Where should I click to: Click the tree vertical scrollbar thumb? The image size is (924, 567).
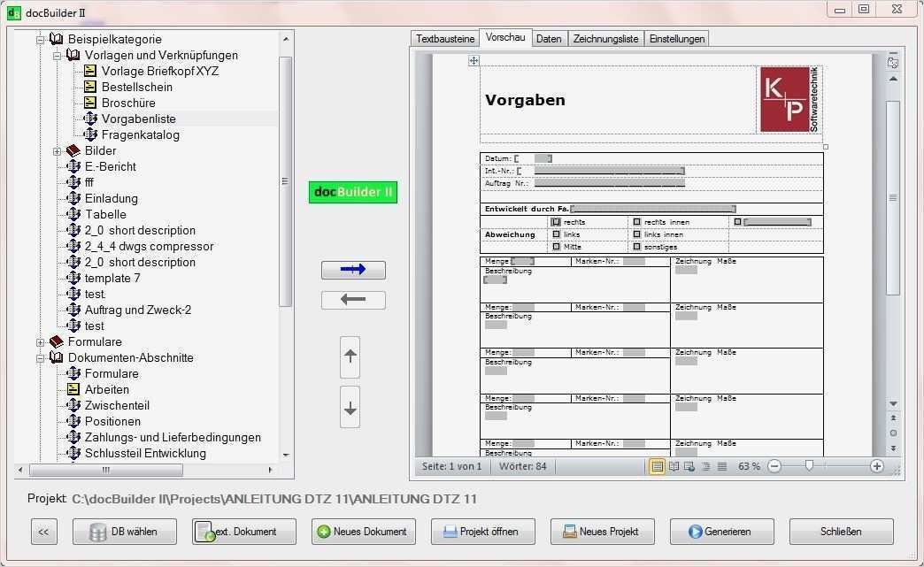[286, 181]
